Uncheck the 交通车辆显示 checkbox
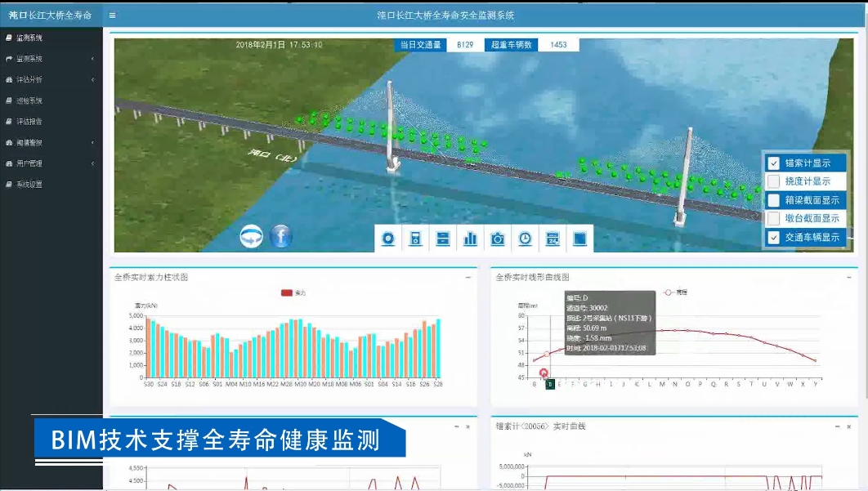 tap(773, 237)
